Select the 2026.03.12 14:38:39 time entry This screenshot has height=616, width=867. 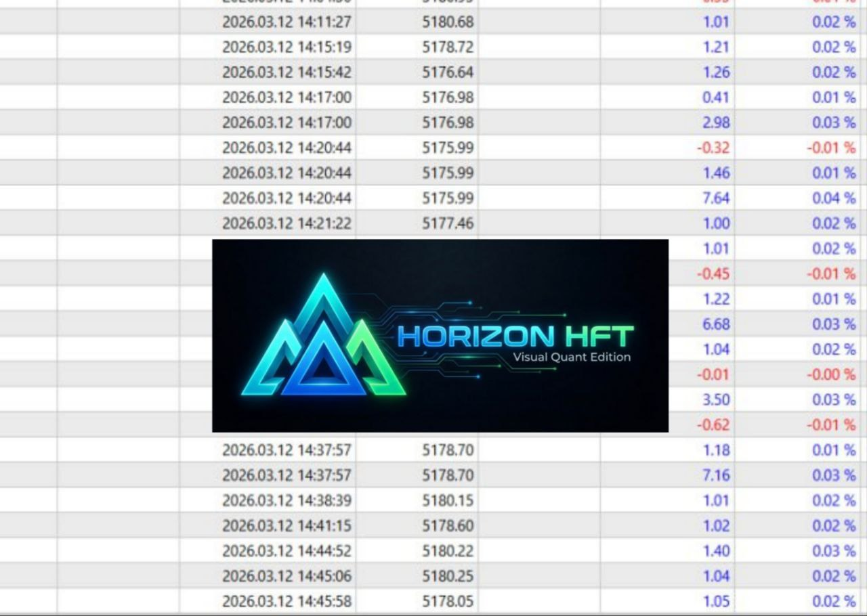click(287, 500)
